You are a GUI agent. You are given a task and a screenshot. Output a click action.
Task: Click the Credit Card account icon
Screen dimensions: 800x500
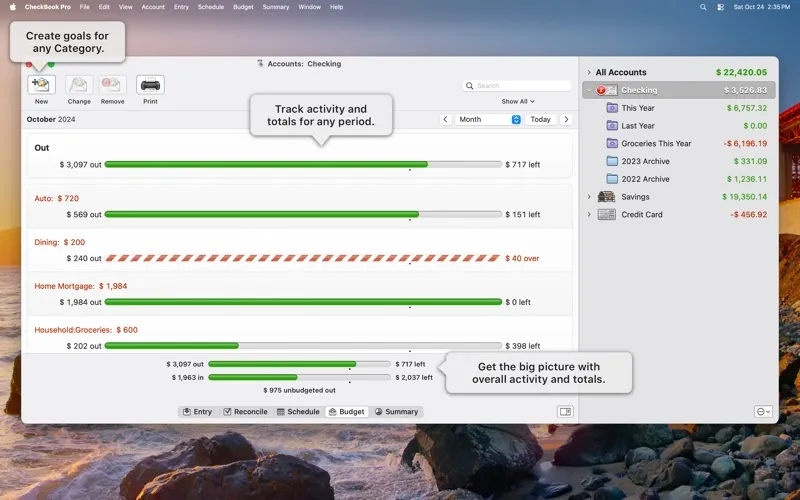607,214
